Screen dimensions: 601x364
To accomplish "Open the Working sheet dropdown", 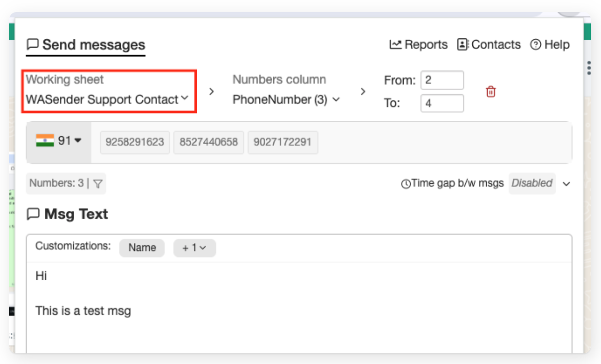I will [107, 100].
